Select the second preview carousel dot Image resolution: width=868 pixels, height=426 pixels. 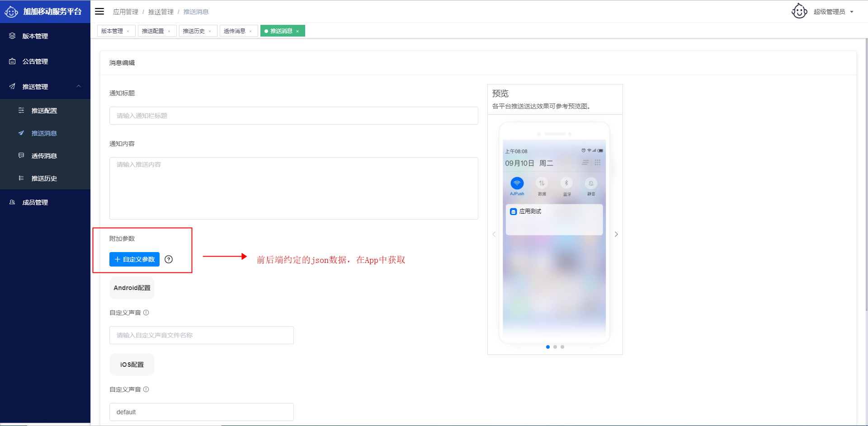pyautogui.click(x=555, y=347)
